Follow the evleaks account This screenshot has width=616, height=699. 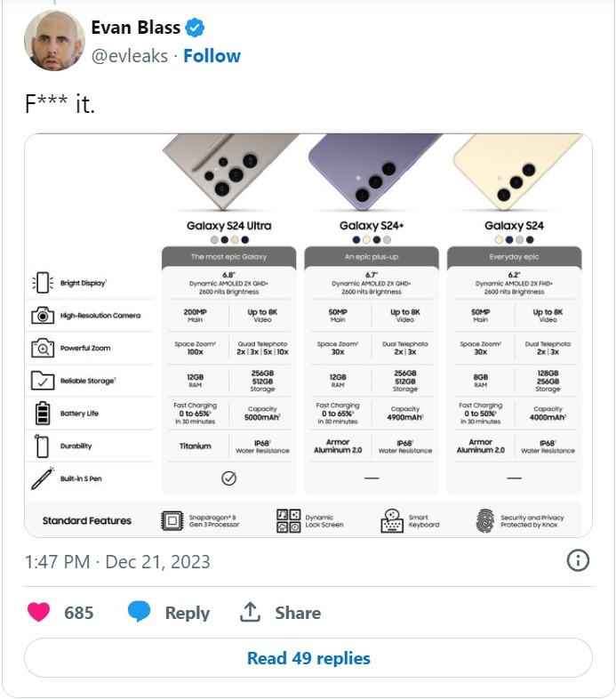[212, 56]
